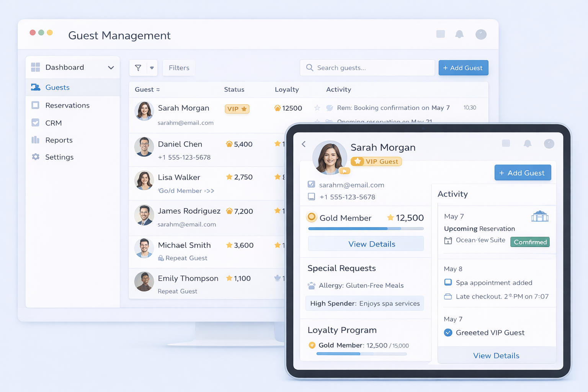588x392 pixels.
Task: Expand the Dashboard chevron in sidebar
Action: point(111,68)
